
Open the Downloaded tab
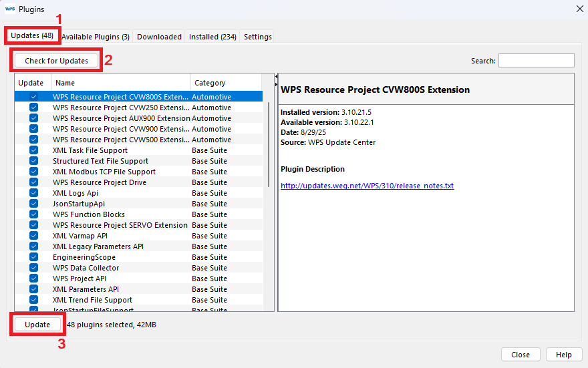point(159,37)
